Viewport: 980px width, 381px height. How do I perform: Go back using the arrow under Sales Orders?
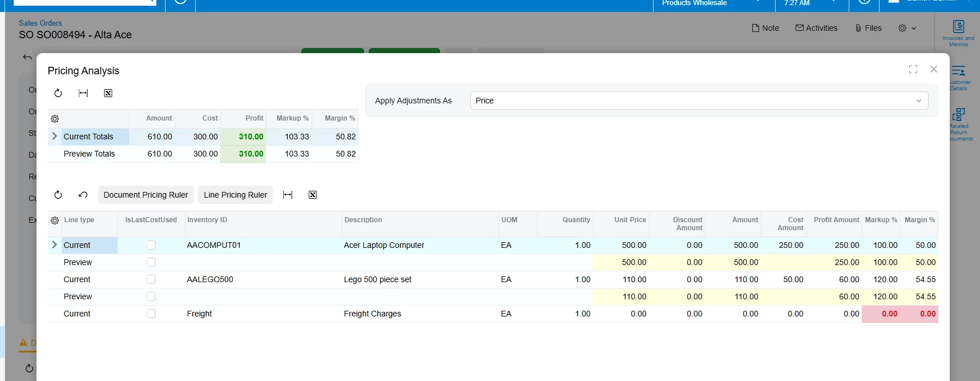(27, 57)
